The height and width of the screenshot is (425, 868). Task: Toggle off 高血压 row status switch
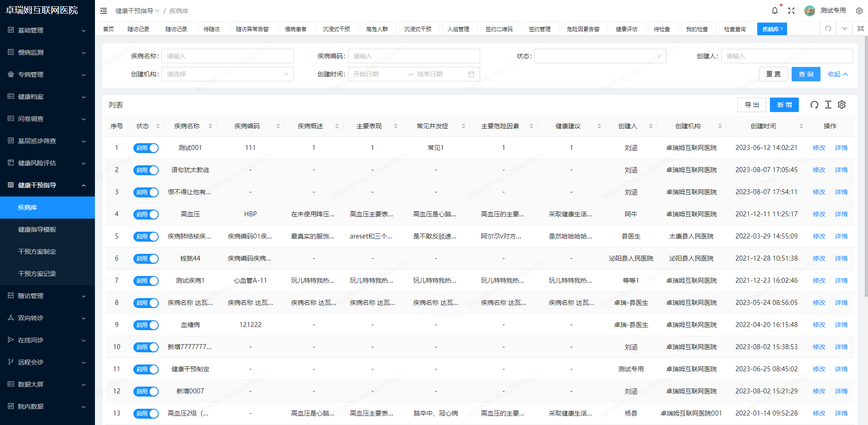(x=146, y=214)
